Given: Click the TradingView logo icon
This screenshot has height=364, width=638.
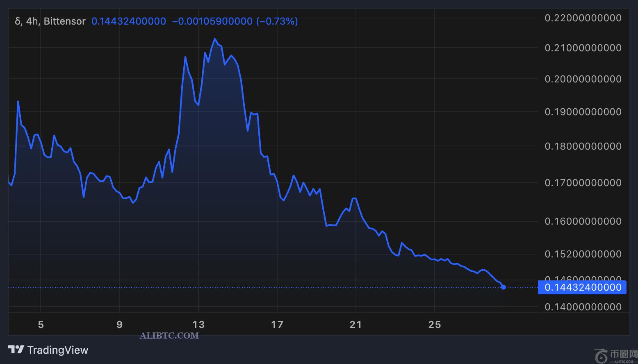Looking at the screenshot, I should tap(16, 350).
